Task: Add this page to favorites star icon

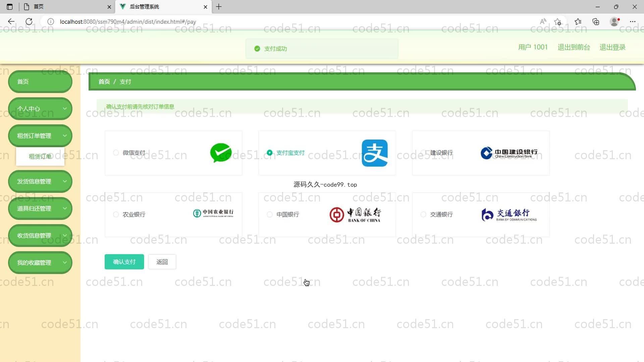Action: point(558,22)
